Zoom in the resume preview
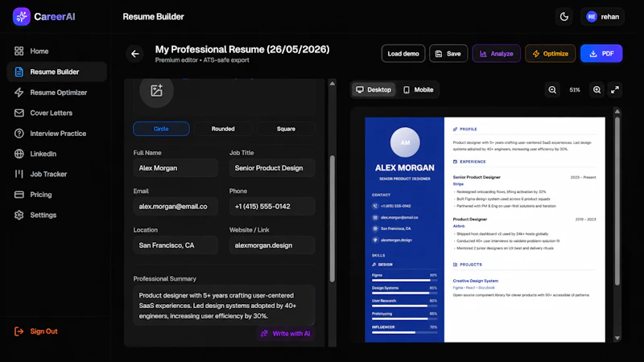 click(597, 90)
